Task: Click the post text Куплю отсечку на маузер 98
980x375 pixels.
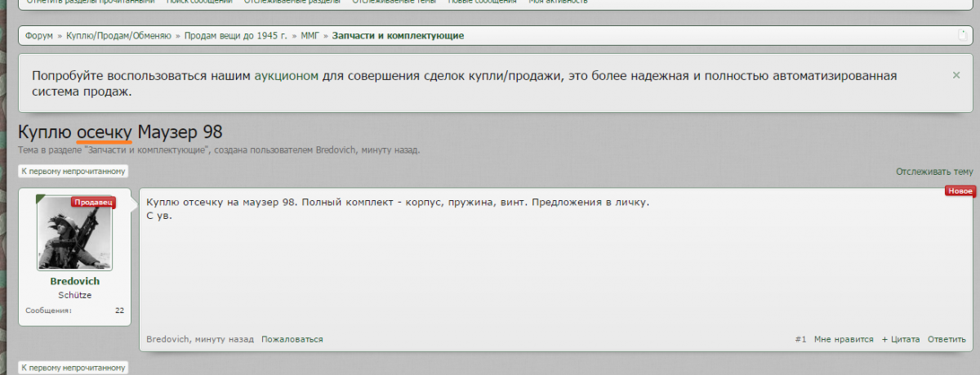Action: (222, 202)
